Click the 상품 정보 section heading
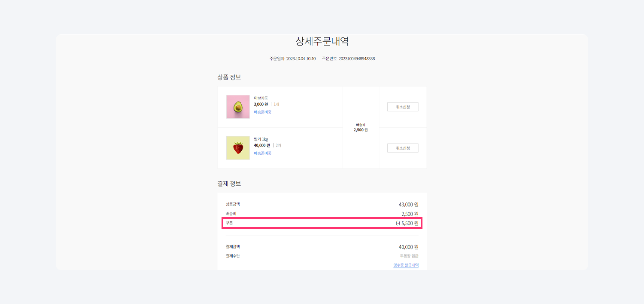Viewport: 644px width, 304px height. [229, 77]
